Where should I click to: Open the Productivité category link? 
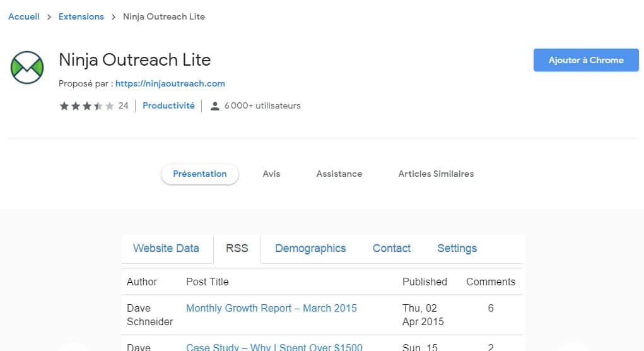(x=168, y=105)
